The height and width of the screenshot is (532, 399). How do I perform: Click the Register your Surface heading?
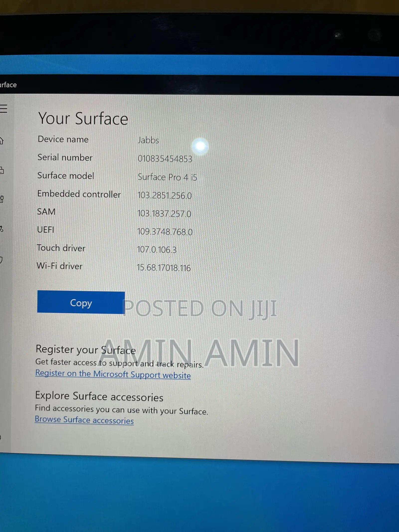tap(86, 350)
